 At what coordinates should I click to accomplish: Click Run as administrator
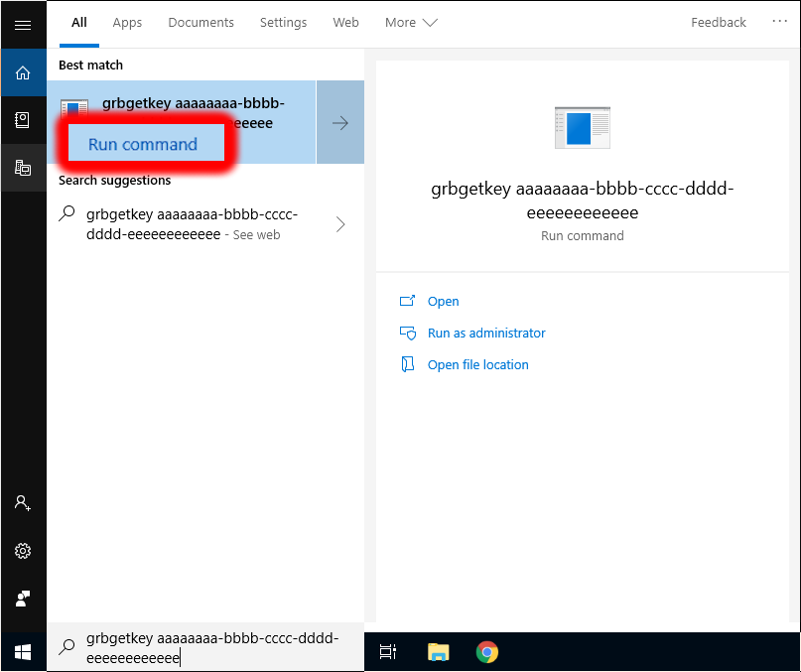coord(486,334)
